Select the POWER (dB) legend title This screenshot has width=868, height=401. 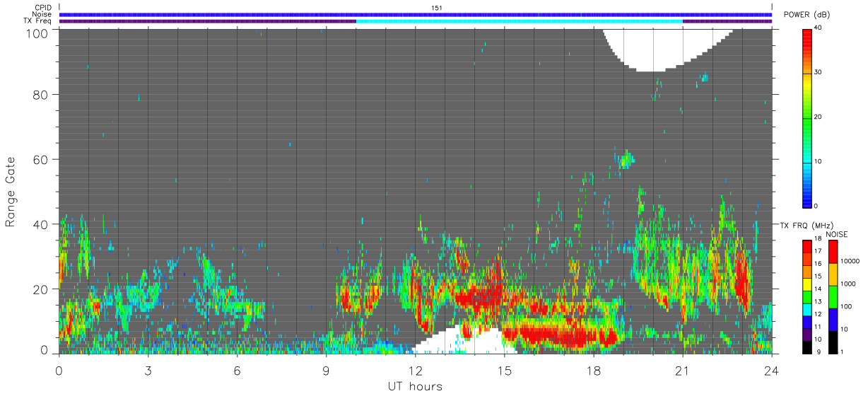pos(807,15)
